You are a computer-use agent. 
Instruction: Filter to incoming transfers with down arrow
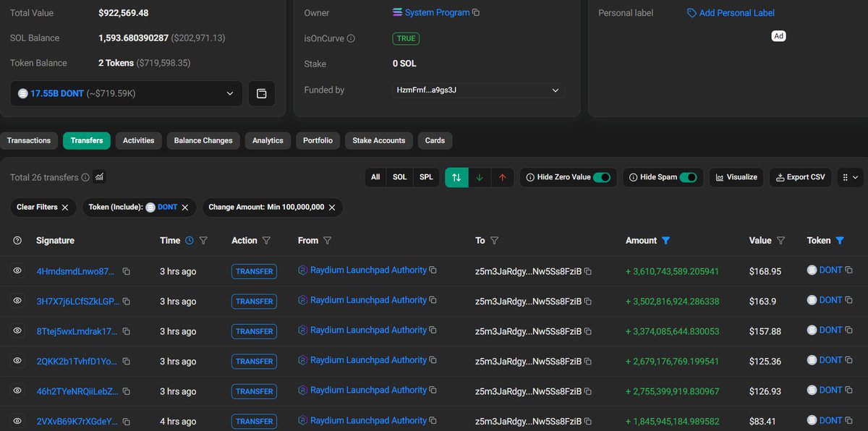tap(479, 177)
